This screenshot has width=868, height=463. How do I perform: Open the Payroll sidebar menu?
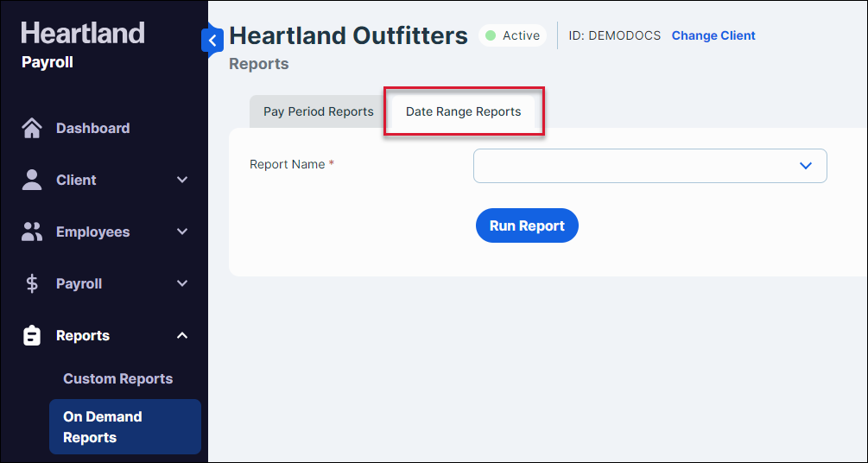tap(79, 283)
